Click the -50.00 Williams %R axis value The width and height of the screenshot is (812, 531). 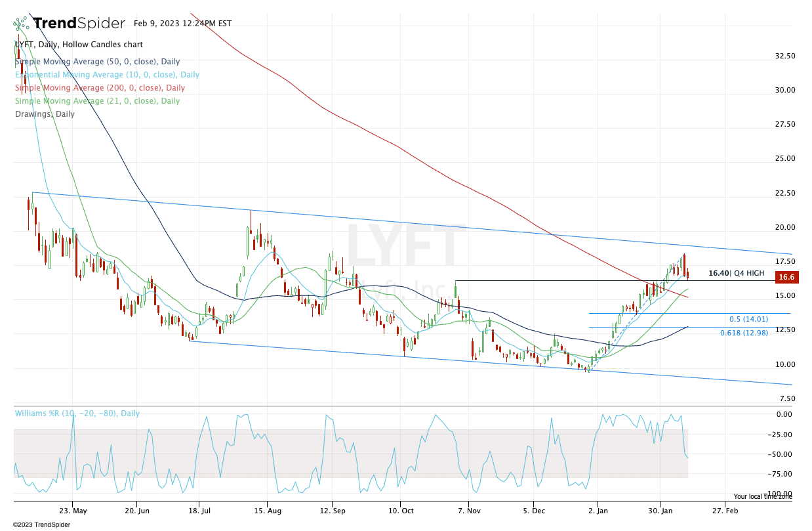coord(781,454)
